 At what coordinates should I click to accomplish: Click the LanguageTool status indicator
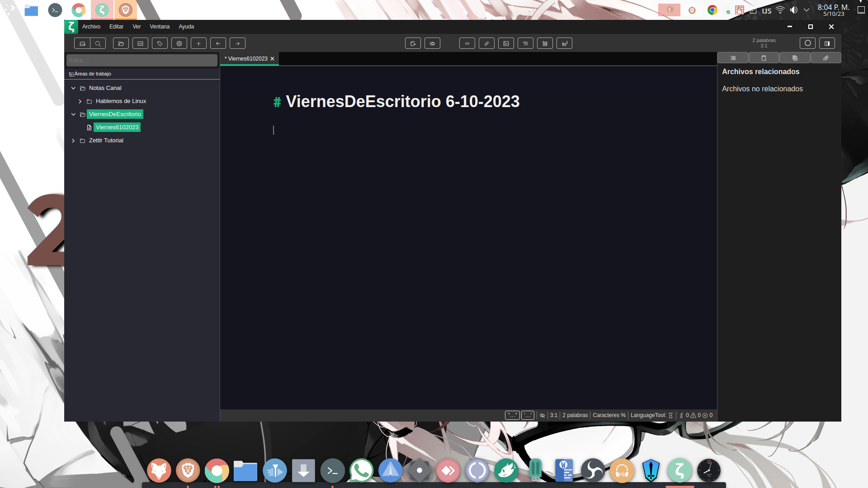coord(651,415)
